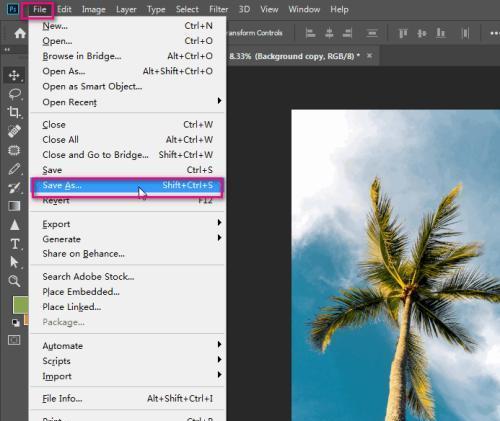Select the Sharpen/triangle tool
Viewport: 500px width, 421px height.
click(x=14, y=225)
